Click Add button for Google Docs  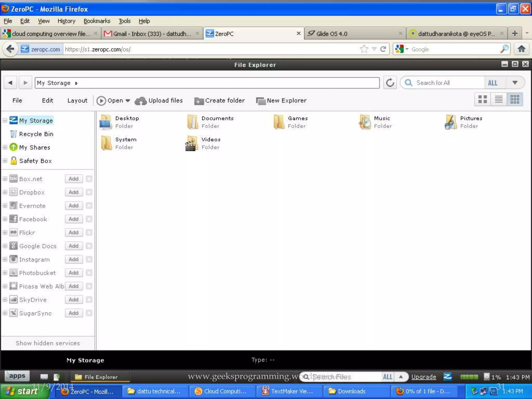(74, 246)
